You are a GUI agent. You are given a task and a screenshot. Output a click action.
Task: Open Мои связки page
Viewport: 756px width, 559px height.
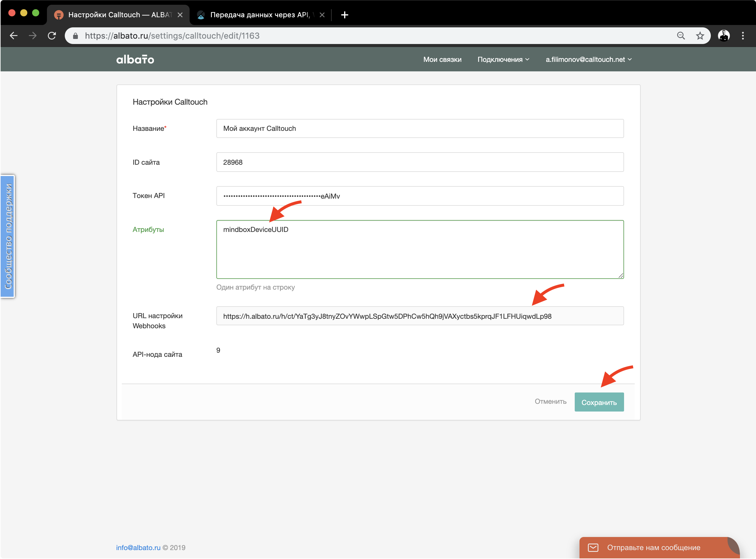click(x=442, y=59)
